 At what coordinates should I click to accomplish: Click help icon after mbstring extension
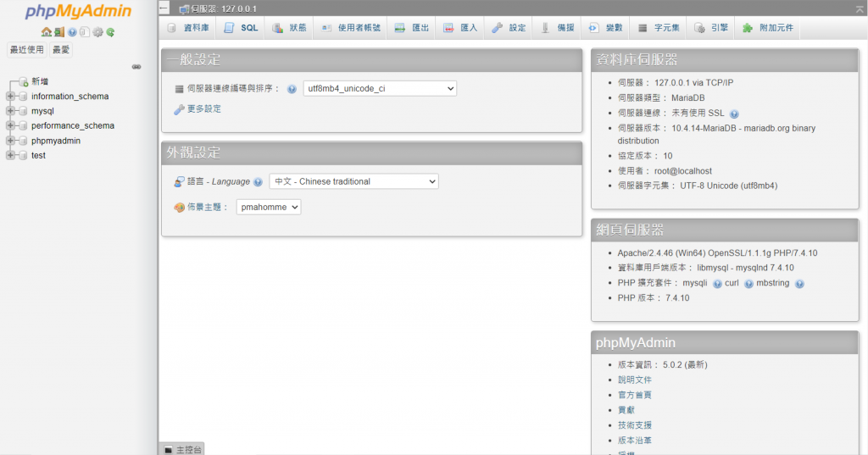click(799, 283)
